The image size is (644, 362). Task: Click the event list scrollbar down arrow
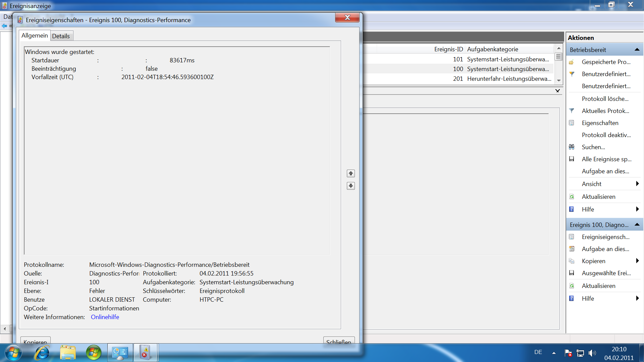point(558,80)
